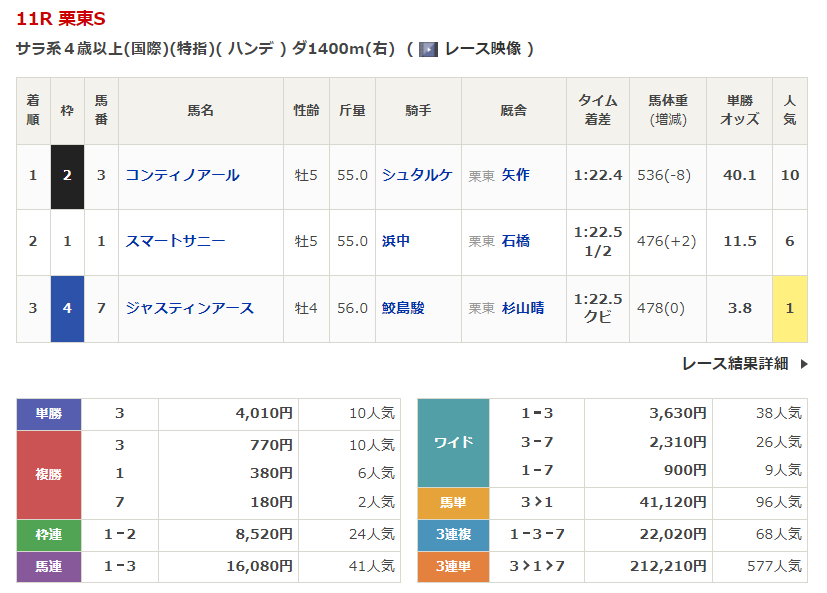
Task: Open trainer 杉山晴 page
Action: point(522,308)
